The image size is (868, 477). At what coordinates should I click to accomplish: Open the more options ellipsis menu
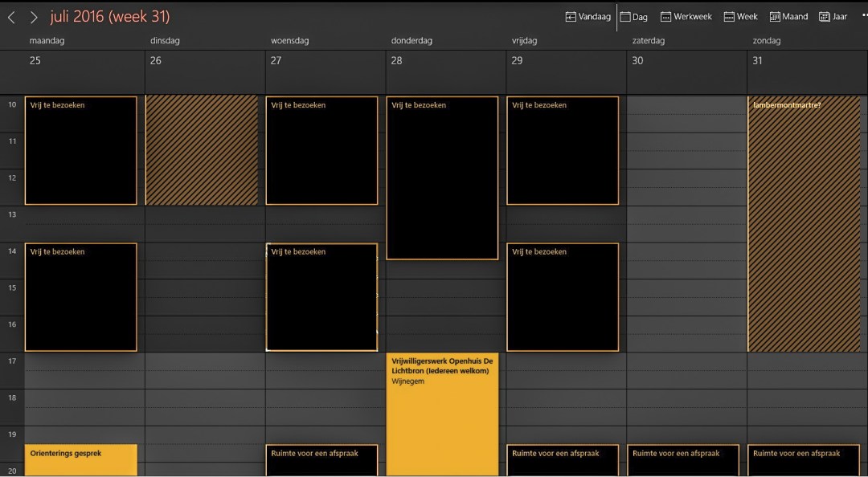pos(863,16)
